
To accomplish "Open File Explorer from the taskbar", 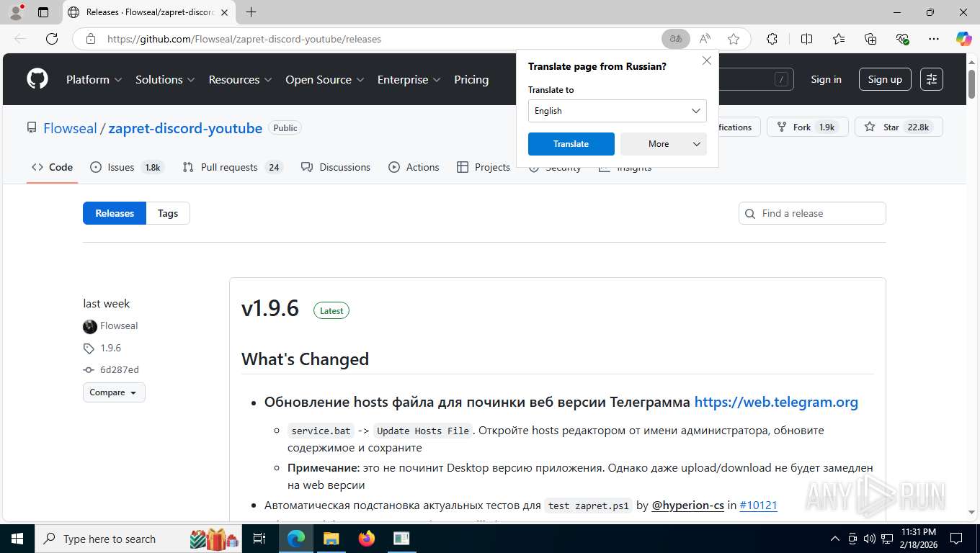I will [331, 539].
